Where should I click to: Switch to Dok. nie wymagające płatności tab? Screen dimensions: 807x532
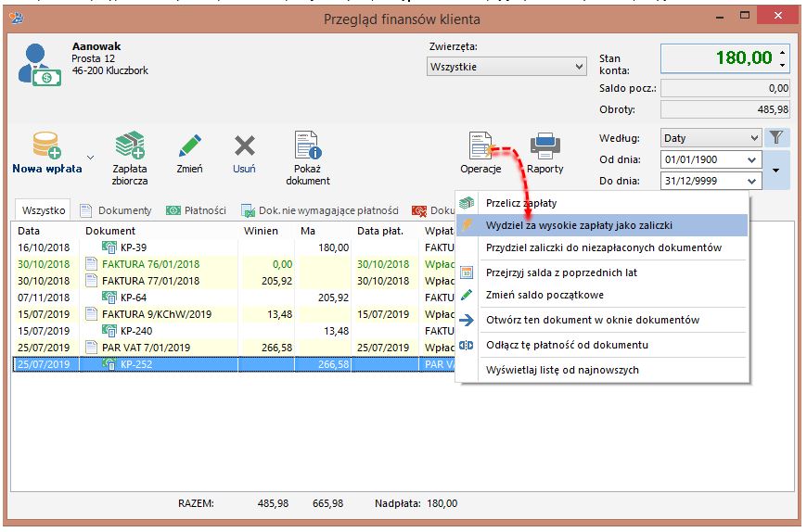click(320, 210)
